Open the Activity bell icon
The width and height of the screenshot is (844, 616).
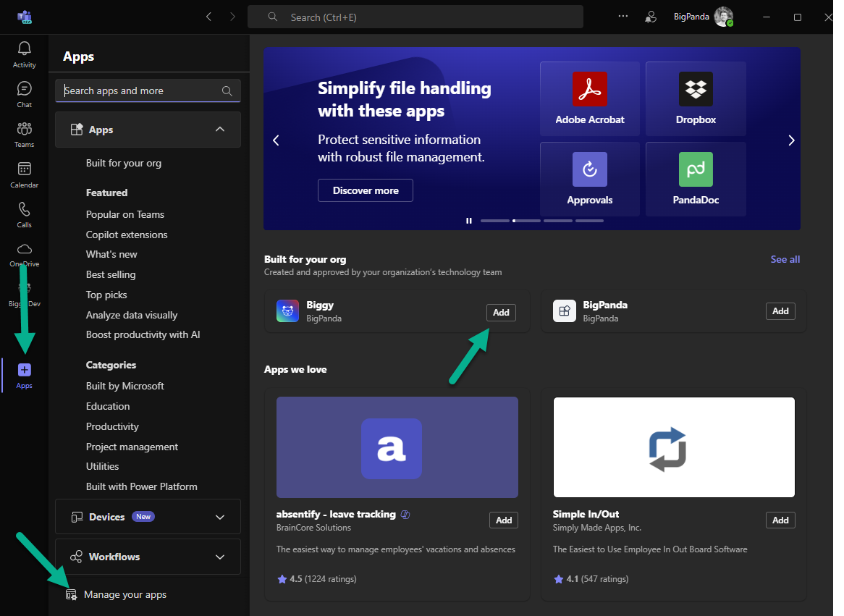point(24,54)
